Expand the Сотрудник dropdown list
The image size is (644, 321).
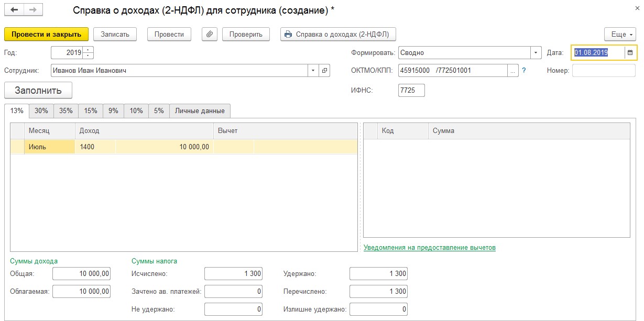[x=313, y=71]
